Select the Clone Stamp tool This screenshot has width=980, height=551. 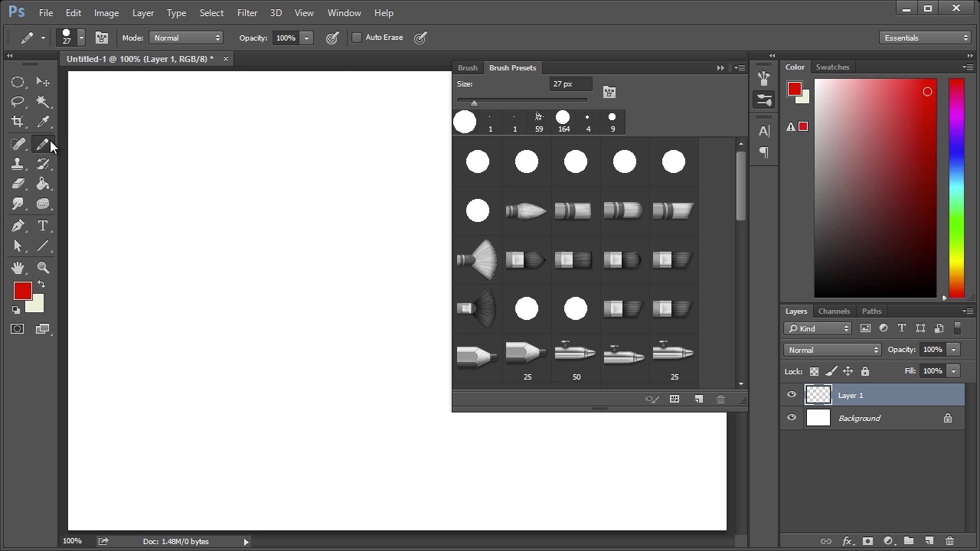(18, 164)
